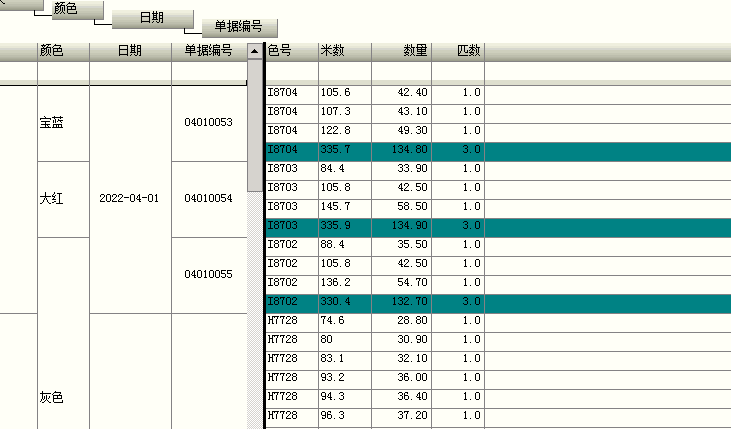This screenshot has height=429, width=731.
Task: Select H7728 row with 74.6 meters
Action: pyautogui.click(x=498, y=321)
